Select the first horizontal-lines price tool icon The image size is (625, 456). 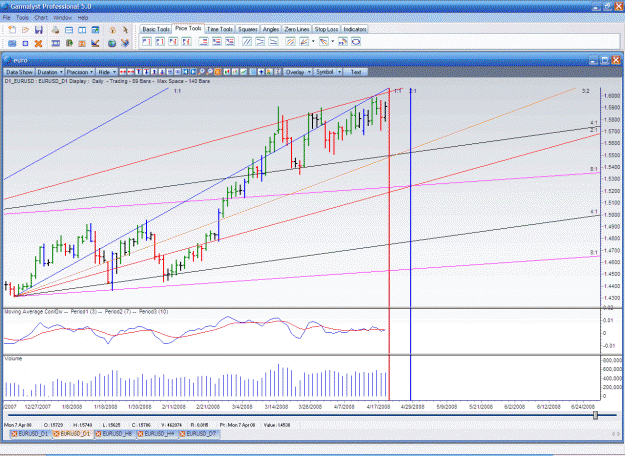coord(203,41)
